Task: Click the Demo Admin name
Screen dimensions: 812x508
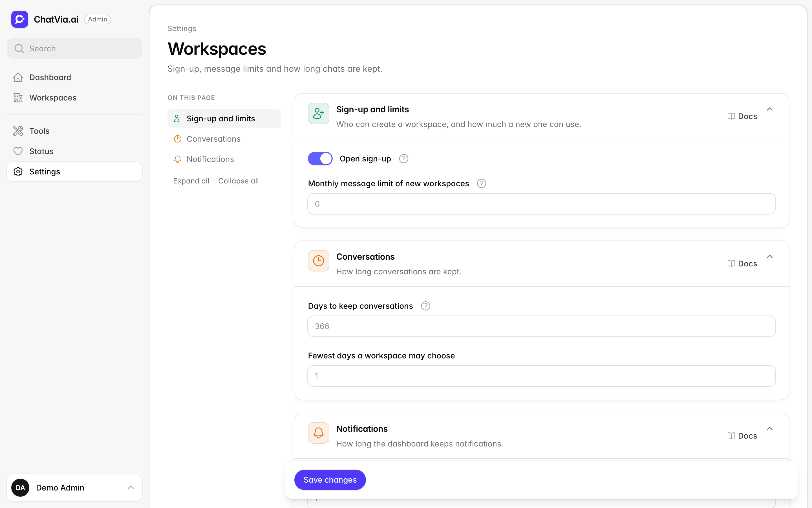Action: (60, 487)
